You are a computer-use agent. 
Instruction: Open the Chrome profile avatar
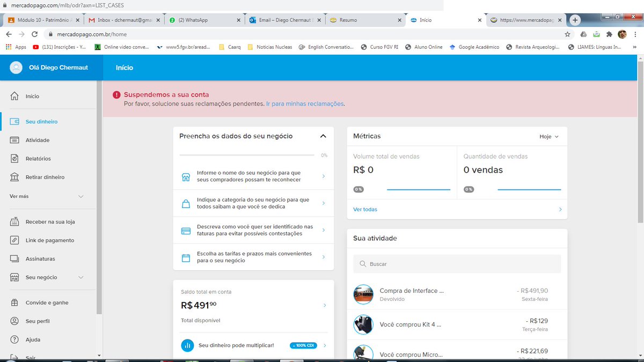click(622, 34)
